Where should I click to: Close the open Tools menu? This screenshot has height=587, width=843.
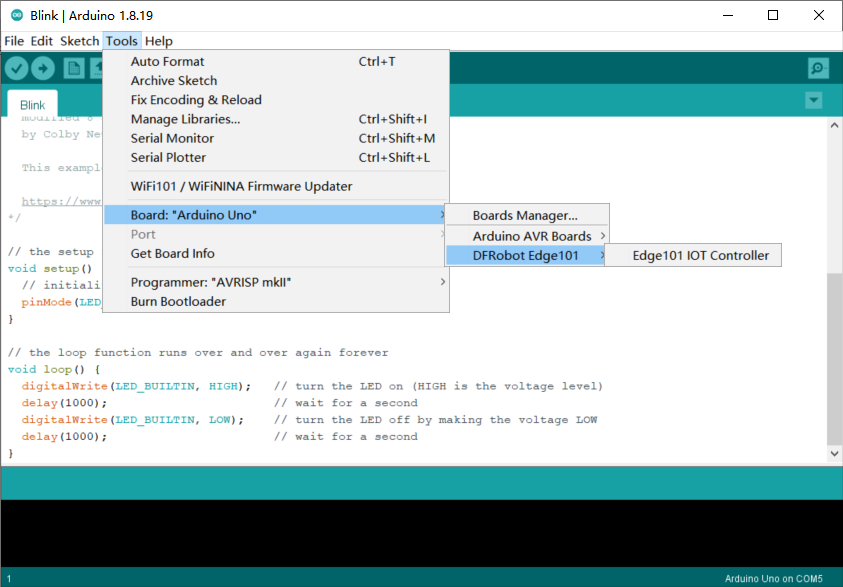[122, 41]
